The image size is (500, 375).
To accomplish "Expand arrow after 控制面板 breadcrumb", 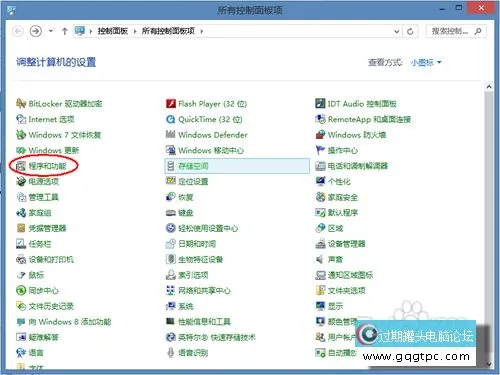I will (135, 31).
